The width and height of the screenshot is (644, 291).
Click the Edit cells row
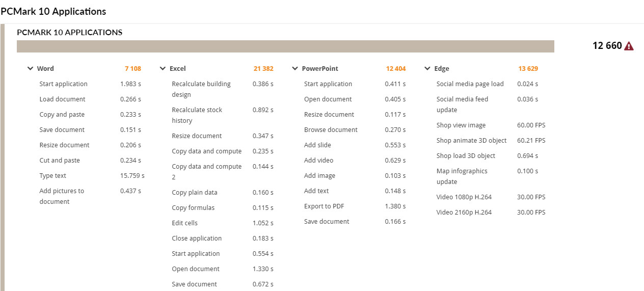click(223, 223)
